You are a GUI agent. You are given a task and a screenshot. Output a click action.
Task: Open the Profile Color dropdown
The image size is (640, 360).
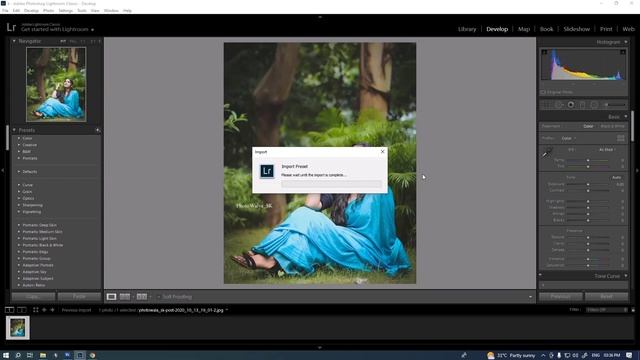point(569,138)
